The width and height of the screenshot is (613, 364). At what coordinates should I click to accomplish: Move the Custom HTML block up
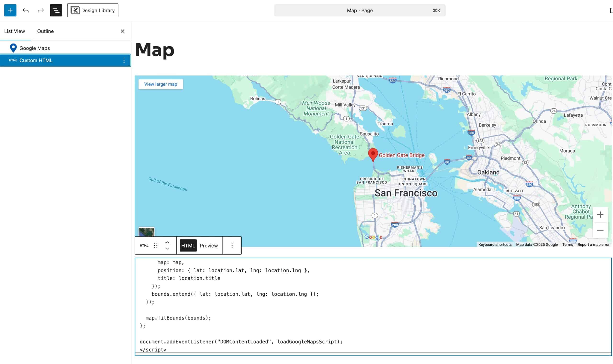[x=167, y=242]
